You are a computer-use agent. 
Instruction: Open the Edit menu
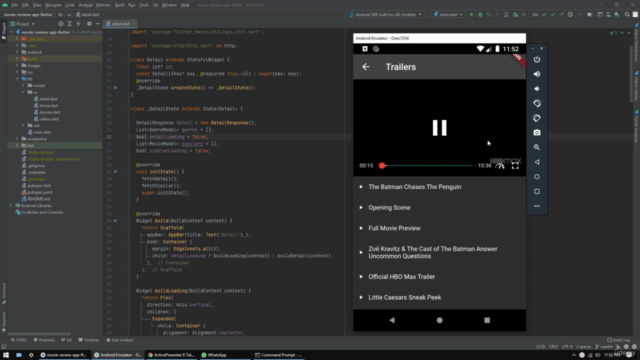coord(25,5)
